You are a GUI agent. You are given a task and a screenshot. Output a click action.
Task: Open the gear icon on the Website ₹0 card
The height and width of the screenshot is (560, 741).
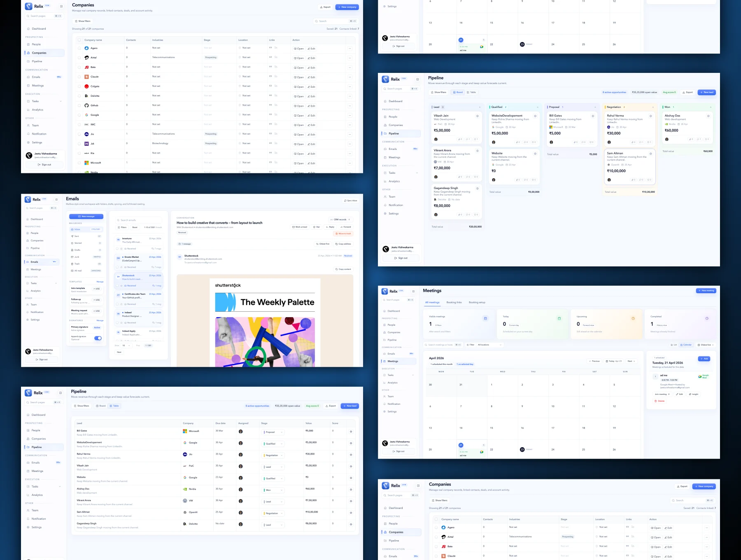click(535, 154)
